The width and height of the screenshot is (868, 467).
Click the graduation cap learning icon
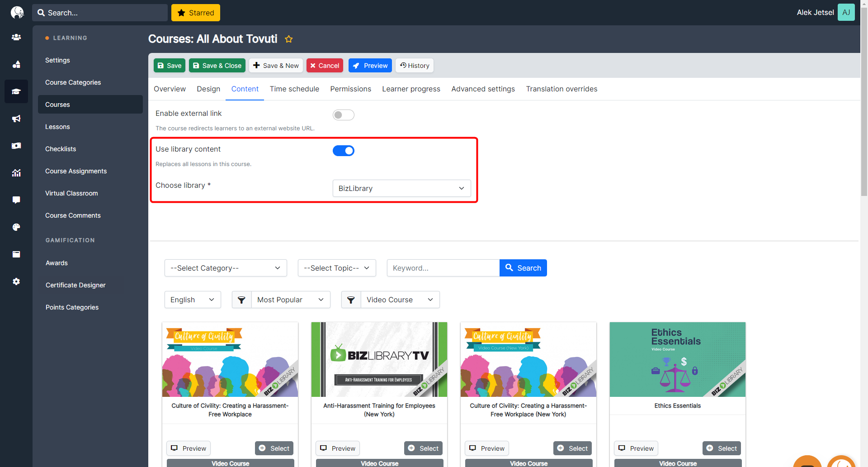(x=16, y=91)
